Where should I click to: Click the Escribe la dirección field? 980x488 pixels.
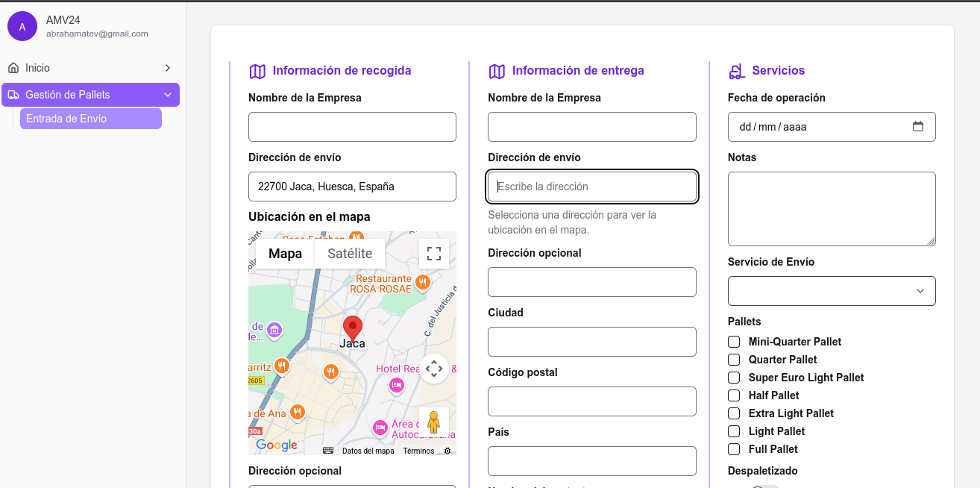pyautogui.click(x=592, y=187)
